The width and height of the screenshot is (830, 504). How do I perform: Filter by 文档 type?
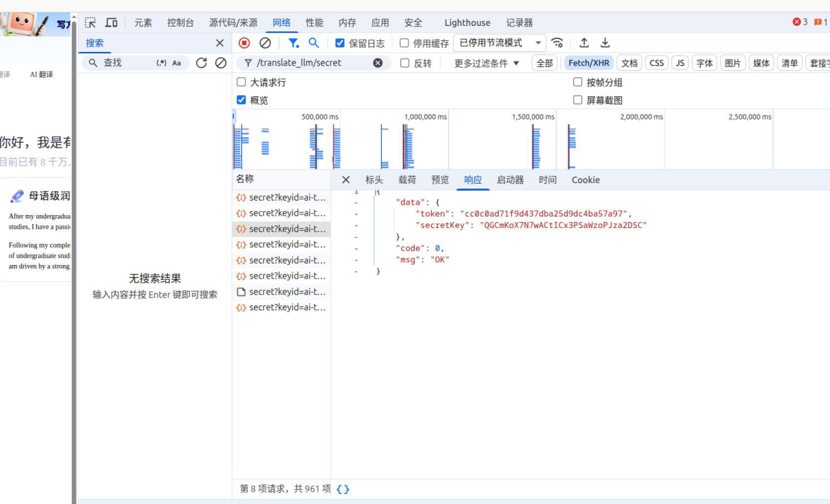point(629,63)
